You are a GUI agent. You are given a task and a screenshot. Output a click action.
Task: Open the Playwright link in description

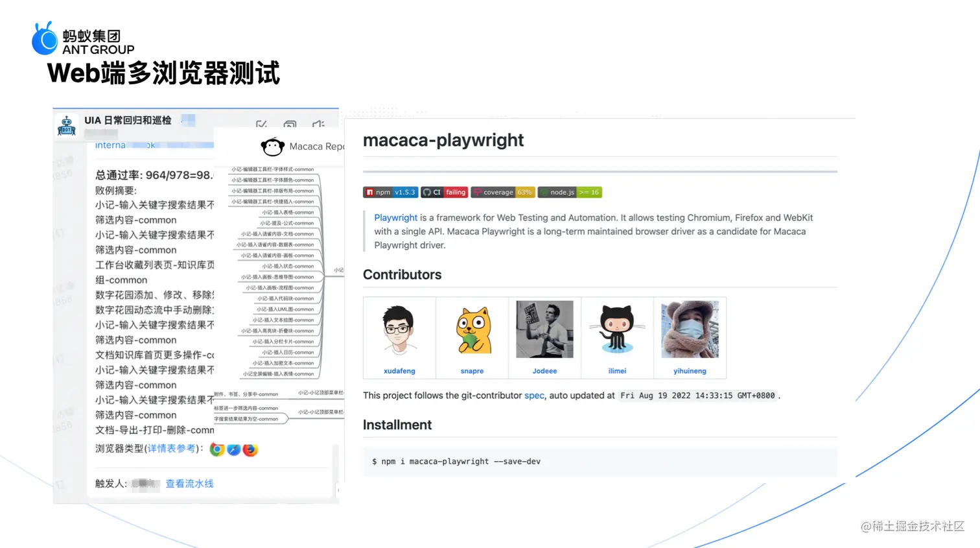pyautogui.click(x=395, y=218)
